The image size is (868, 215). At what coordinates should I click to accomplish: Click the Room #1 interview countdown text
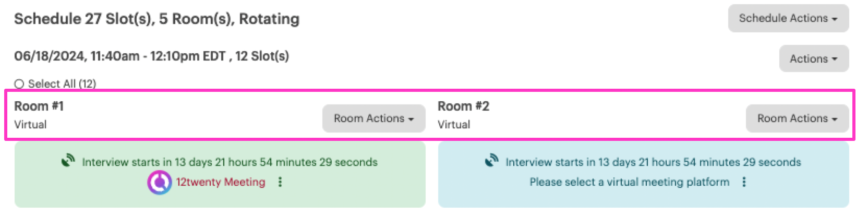[230, 162]
